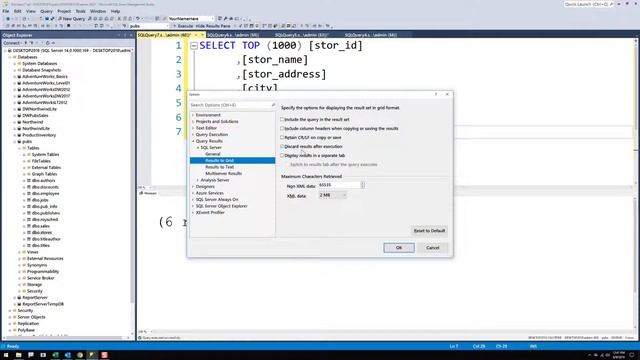Click the Non XML data value field
The width and height of the screenshot is (640, 360).
click(x=339, y=185)
